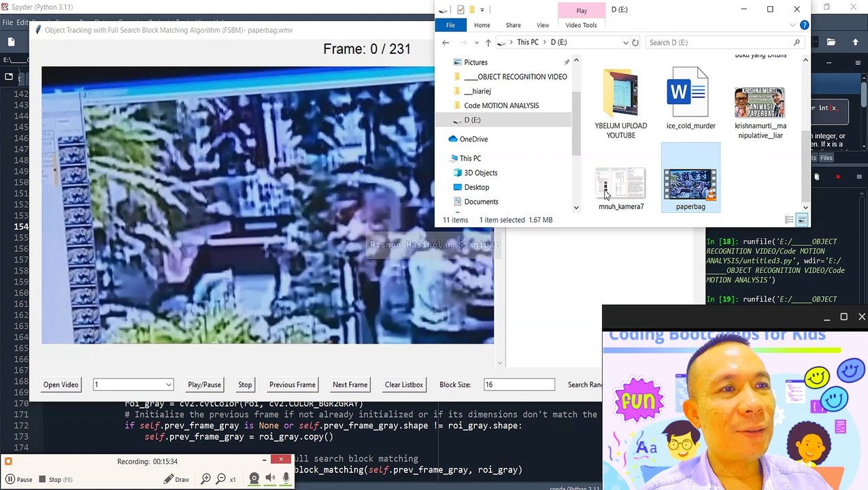Select Files tab in Spyder pane
Screen dimensions: 868x490
[826, 158]
